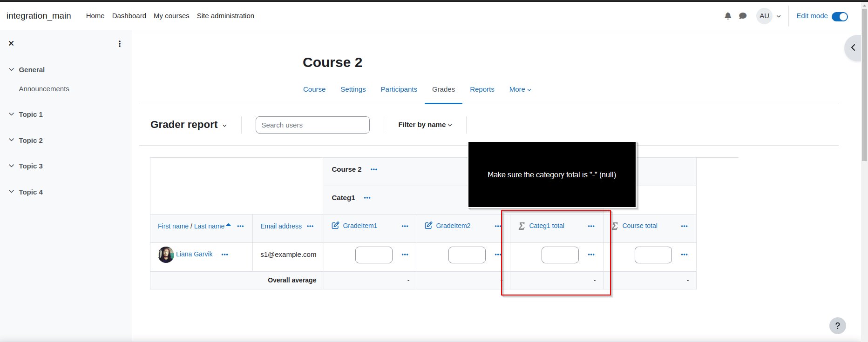Image resolution: width=868 pixels, height=342 pixels.
Task: Go to Home in top navigation
Action: (95, 16)
